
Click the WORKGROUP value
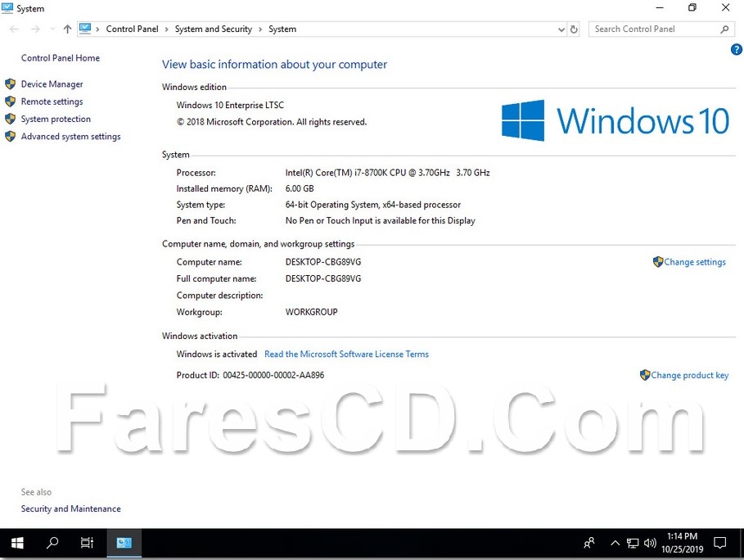(x=311, y=312)
